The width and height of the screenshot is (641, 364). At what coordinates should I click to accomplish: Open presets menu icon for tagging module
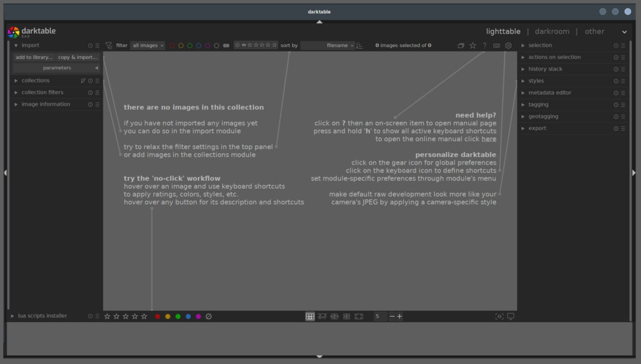click(623, 104)
